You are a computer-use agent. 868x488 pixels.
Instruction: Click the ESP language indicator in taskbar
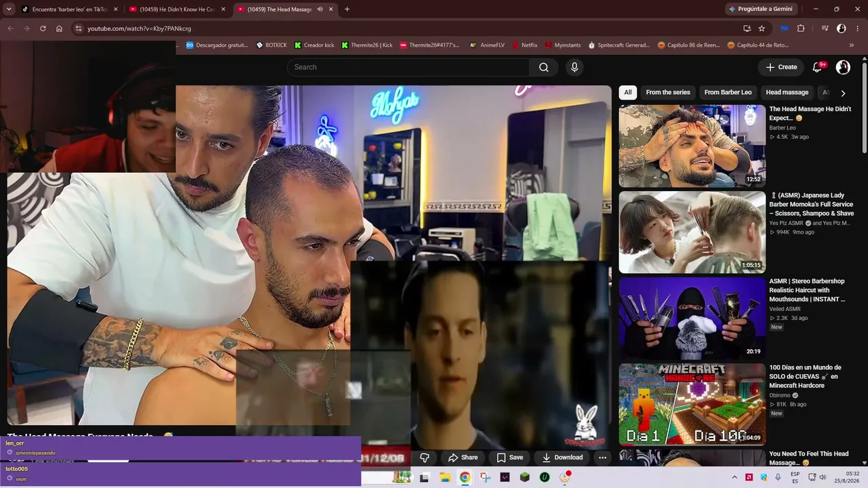point(795,477)
